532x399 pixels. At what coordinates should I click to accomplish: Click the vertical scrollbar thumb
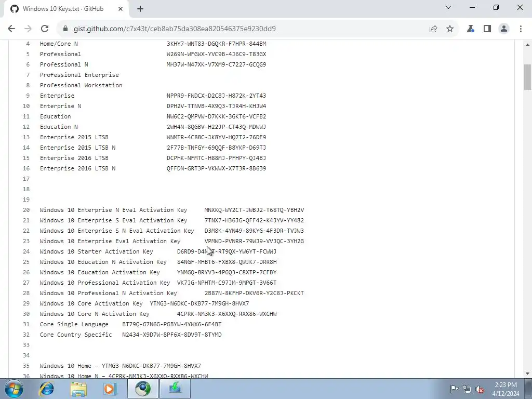[528, 77]
